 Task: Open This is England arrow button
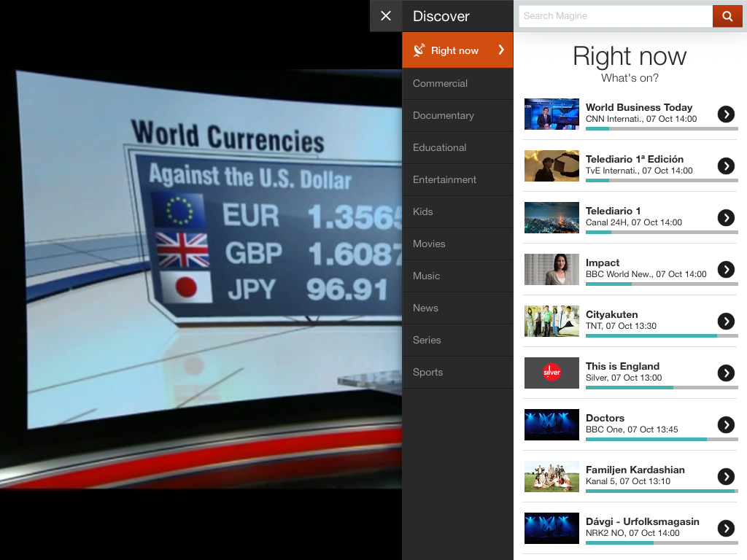[726, 373]
